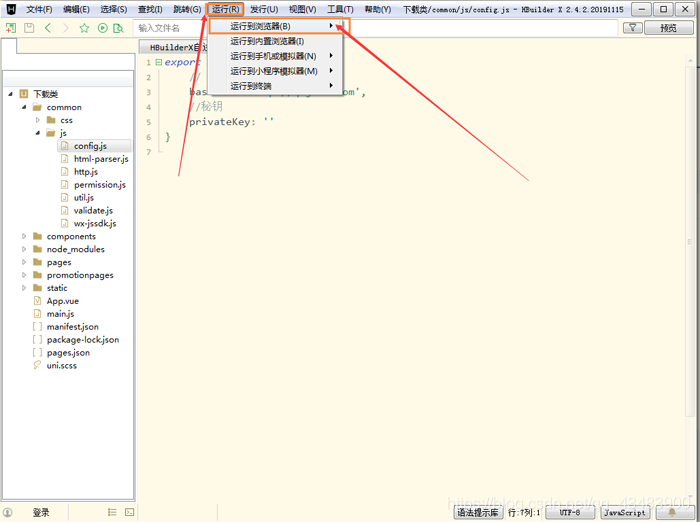Choose 运行到浏览器(B) menu item

[276, 26]
